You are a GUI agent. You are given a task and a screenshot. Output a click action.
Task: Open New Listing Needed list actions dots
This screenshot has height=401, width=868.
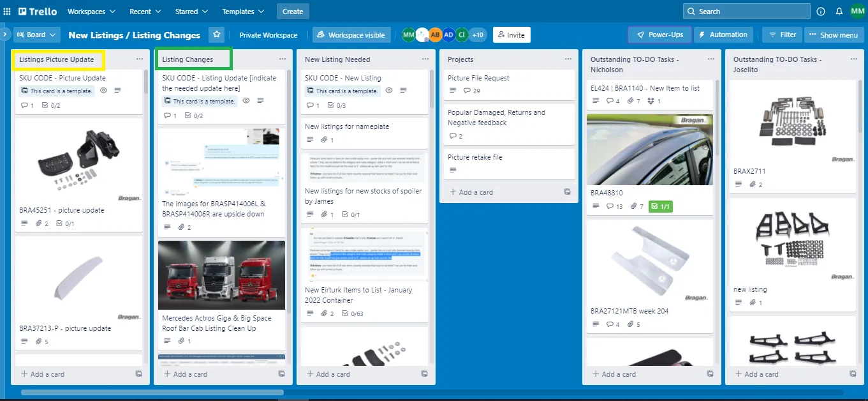tap(425, 59)
